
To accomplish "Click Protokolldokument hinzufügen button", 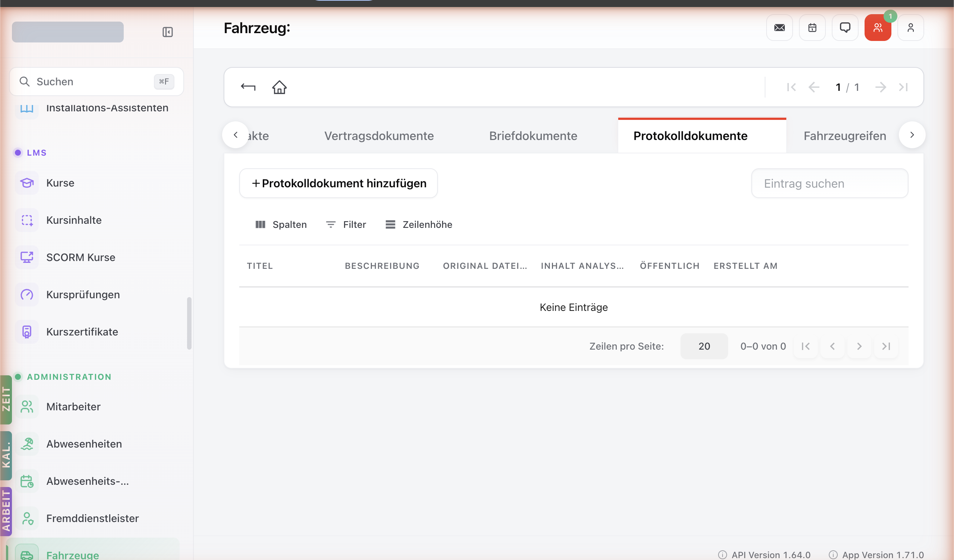I will (x=338, y=183).
